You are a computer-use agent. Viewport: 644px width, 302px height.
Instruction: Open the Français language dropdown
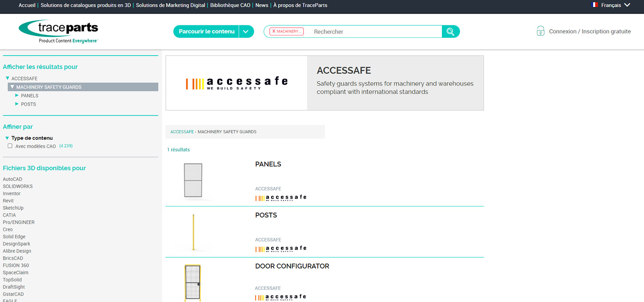[616, 5]
